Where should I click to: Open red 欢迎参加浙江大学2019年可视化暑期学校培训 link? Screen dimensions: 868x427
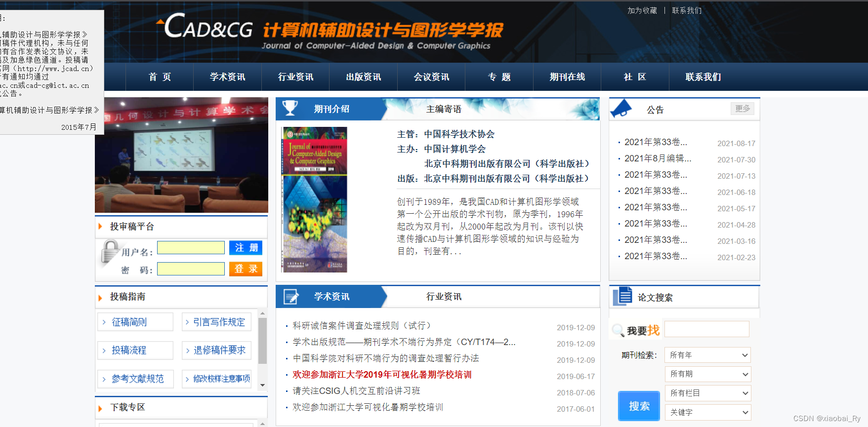click(382, 375)
